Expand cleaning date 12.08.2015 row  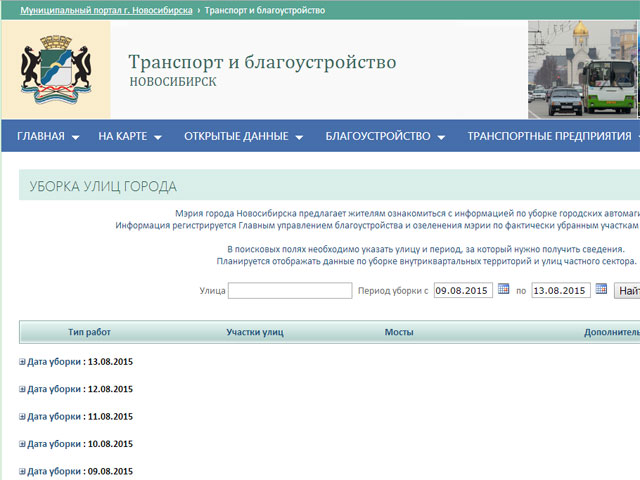coord(23,389)
